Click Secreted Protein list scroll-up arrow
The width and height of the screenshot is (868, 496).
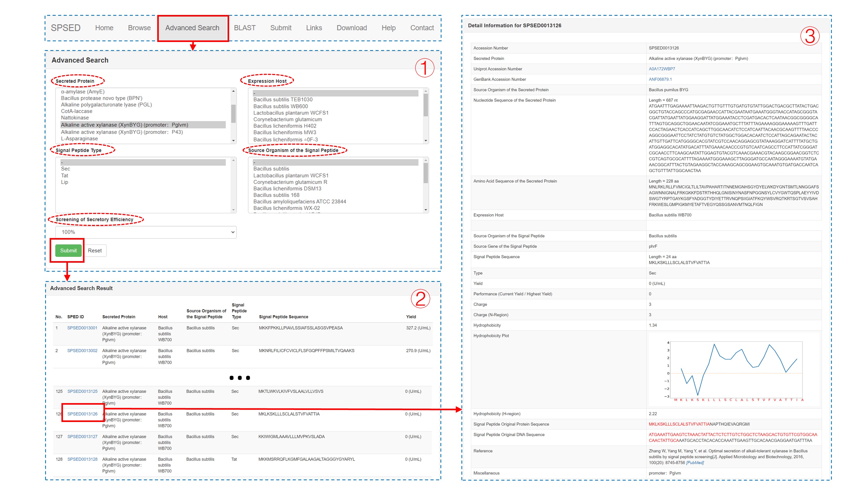tap(233, 91)
